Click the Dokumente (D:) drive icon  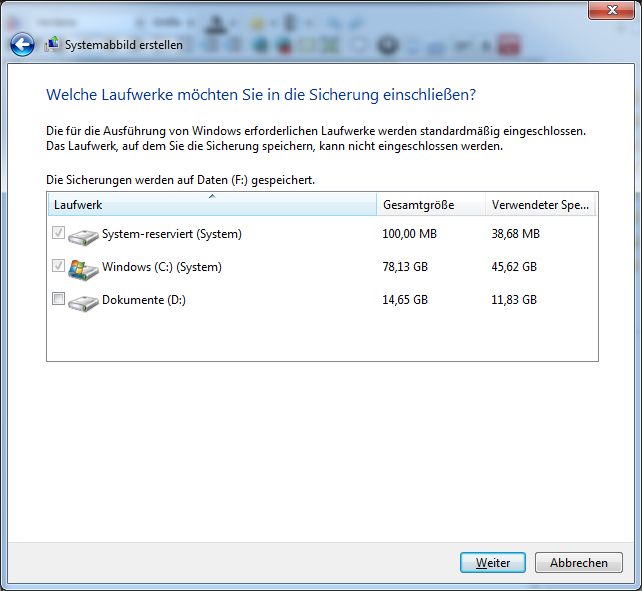(84, 300)
